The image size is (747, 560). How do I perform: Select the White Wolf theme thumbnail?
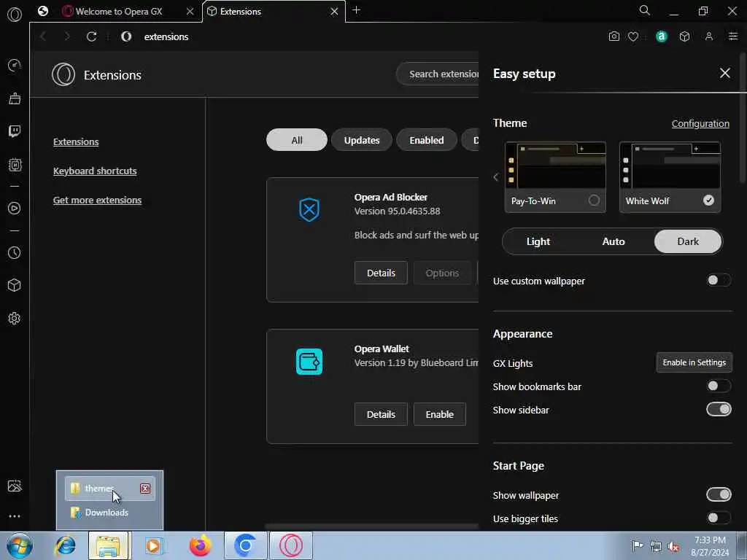670,166
